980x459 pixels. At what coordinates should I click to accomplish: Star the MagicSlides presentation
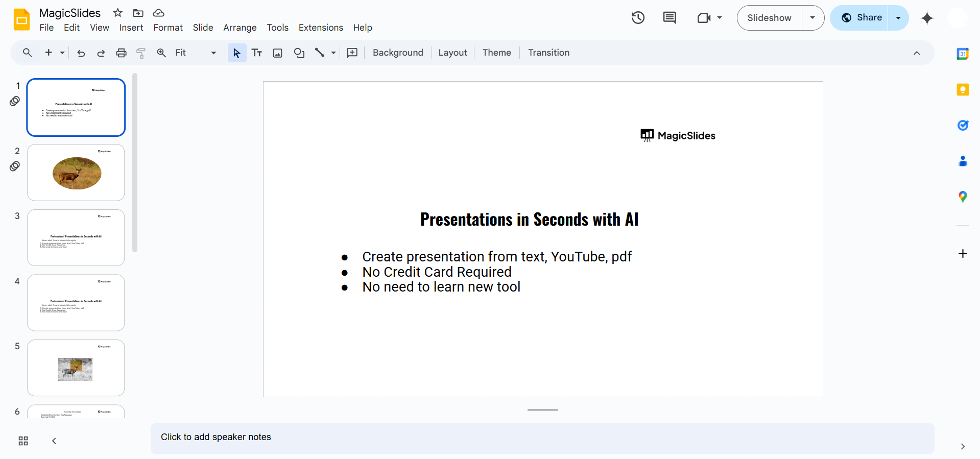(x=118, y=13)
